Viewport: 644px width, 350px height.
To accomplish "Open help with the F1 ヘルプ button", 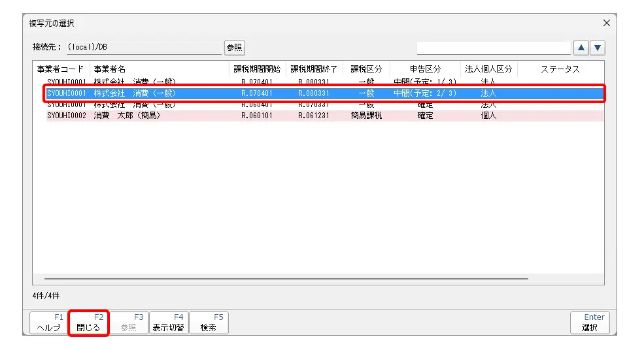I will (x=48, y=323).
